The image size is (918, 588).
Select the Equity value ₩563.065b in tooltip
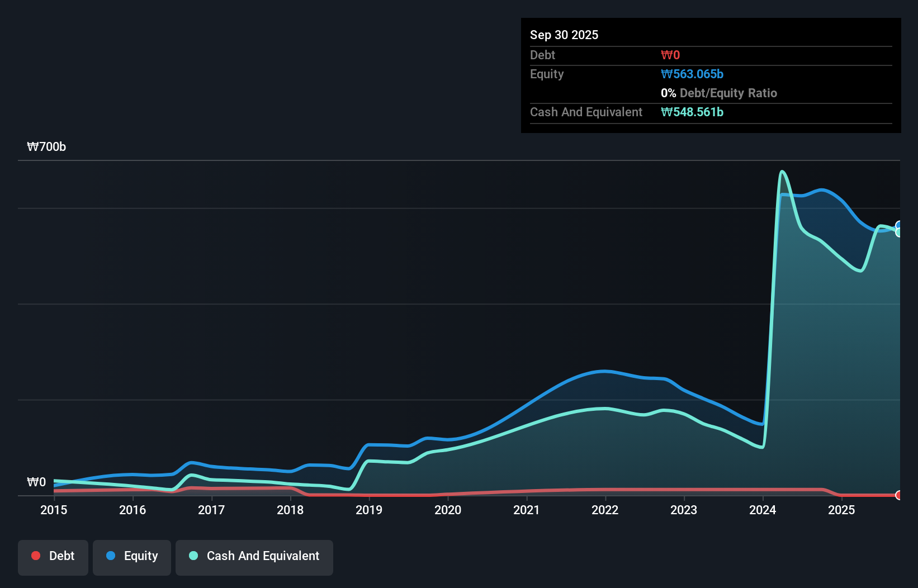coord(692,74)
